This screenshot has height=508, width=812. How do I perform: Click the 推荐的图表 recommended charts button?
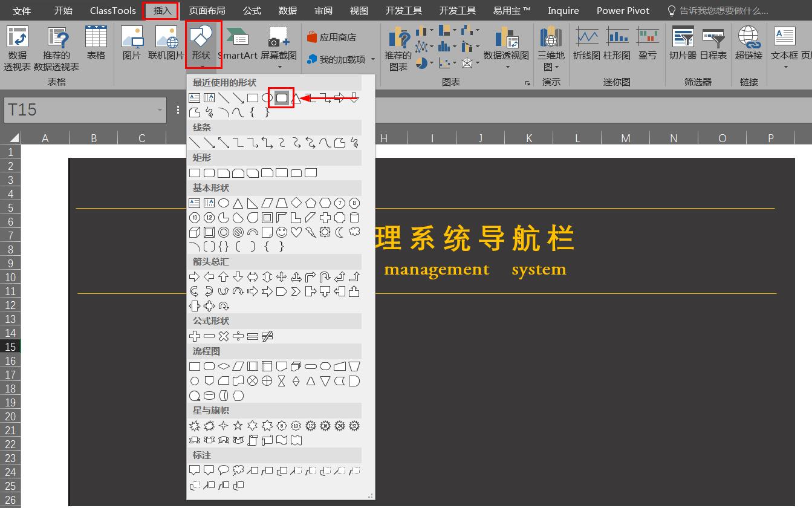click(398, 48)
